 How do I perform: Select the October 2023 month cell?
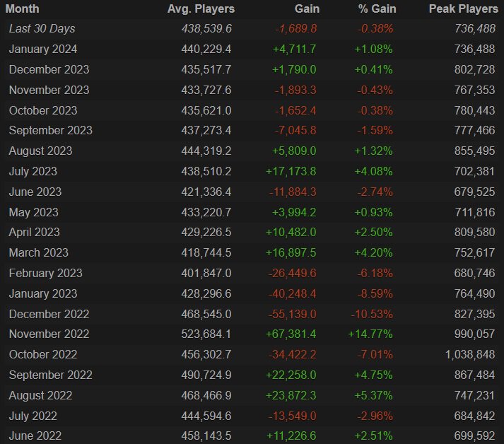click(x=43, y=110)
